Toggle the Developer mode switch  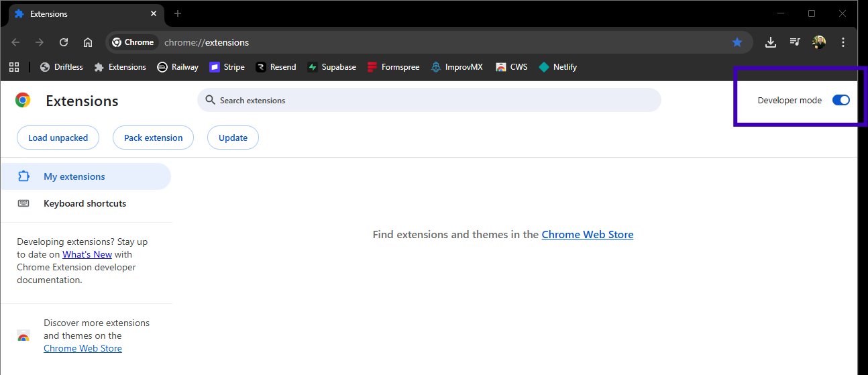pos(840,100)
